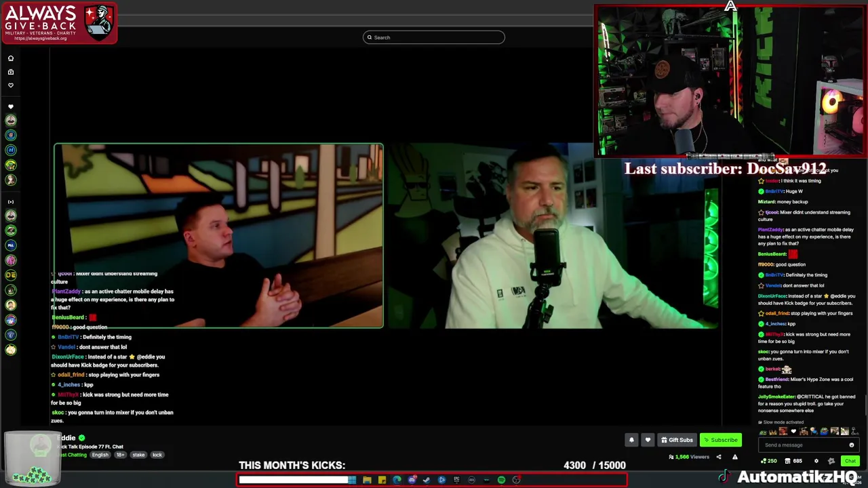
Task: Open the channel avatar with yellow DE letters
Action: 11,275
